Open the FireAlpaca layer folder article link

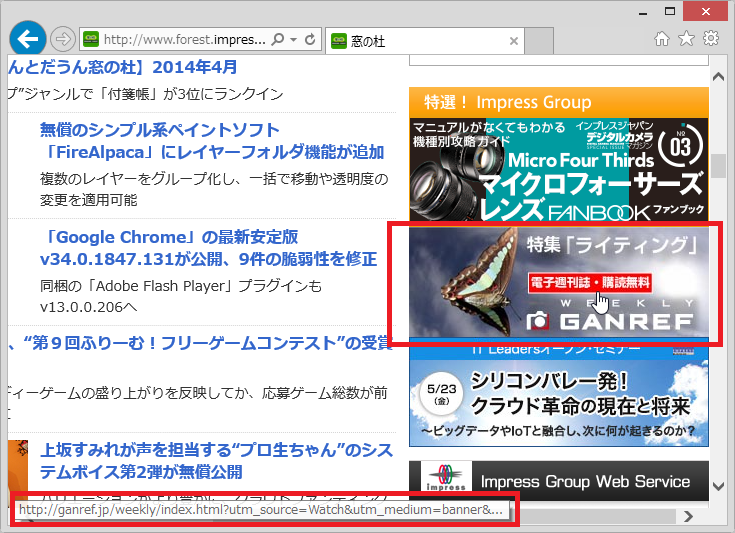[x=212, y=141]
